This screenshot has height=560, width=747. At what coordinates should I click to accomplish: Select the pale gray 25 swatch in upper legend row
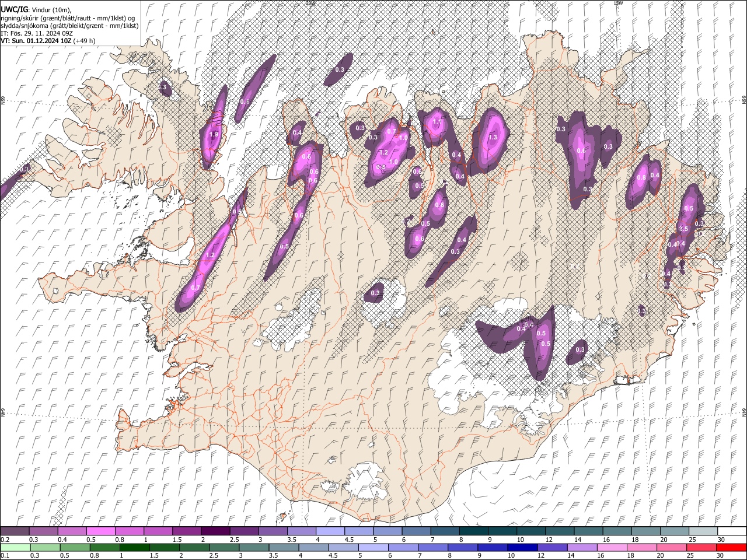[x=703, y=531]
